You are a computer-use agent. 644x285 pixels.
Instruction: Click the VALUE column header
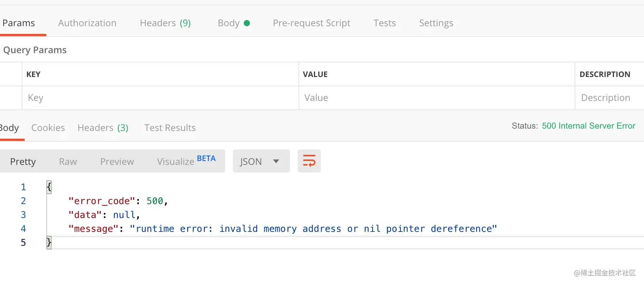tap(315, 74)
